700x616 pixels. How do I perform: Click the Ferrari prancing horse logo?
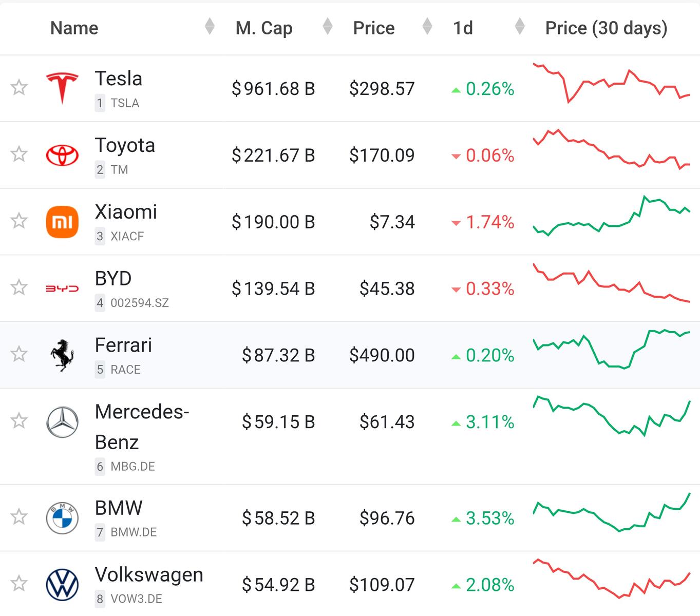(62, 355)
